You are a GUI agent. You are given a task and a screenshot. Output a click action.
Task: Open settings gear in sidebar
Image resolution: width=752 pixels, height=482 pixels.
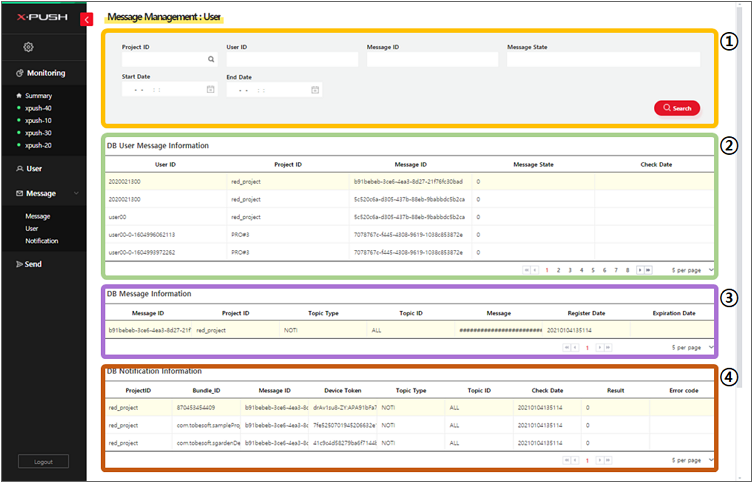[29, 47]
